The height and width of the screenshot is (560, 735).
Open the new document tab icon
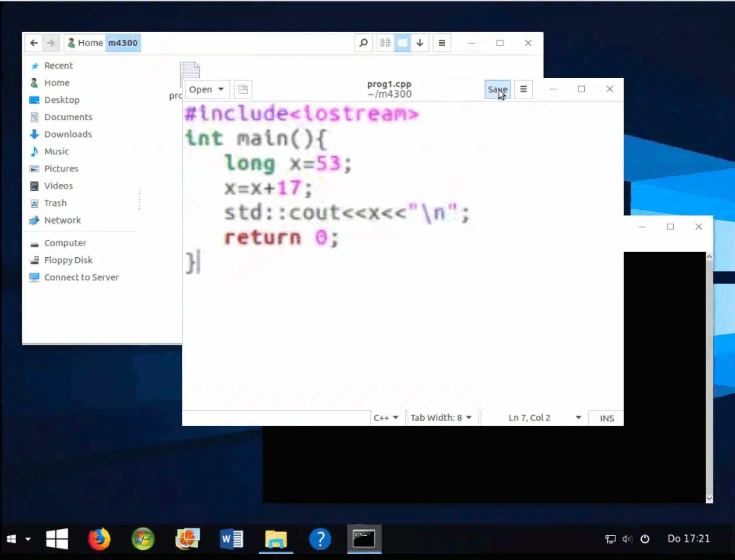[x=243, y=89]
